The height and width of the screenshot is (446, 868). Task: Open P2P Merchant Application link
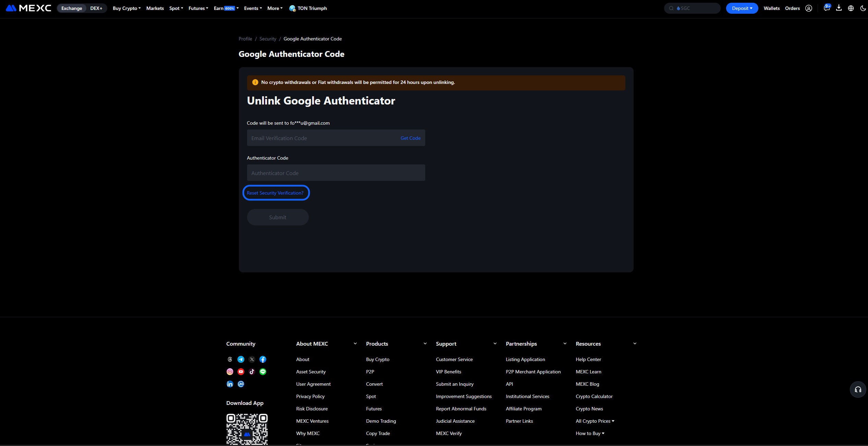click(x=533, y=372)
